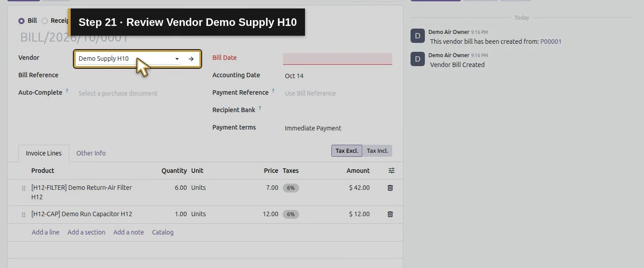Click price 7.00 cell
644x268 pixels.
(x=272, y=188)
